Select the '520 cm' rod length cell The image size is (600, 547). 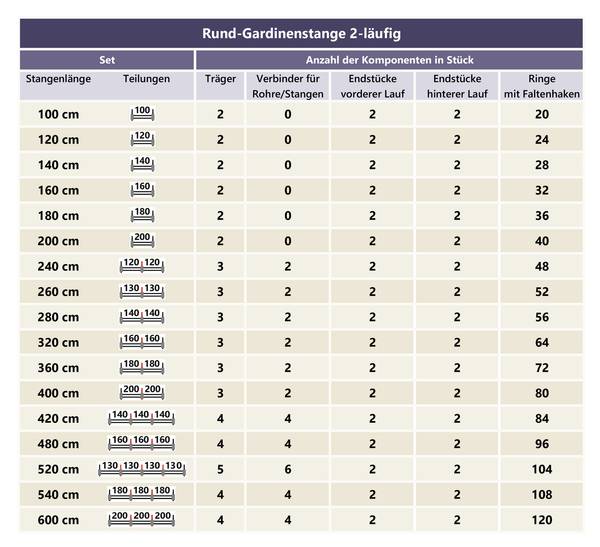pyautogui.click(x=58, y=469)
